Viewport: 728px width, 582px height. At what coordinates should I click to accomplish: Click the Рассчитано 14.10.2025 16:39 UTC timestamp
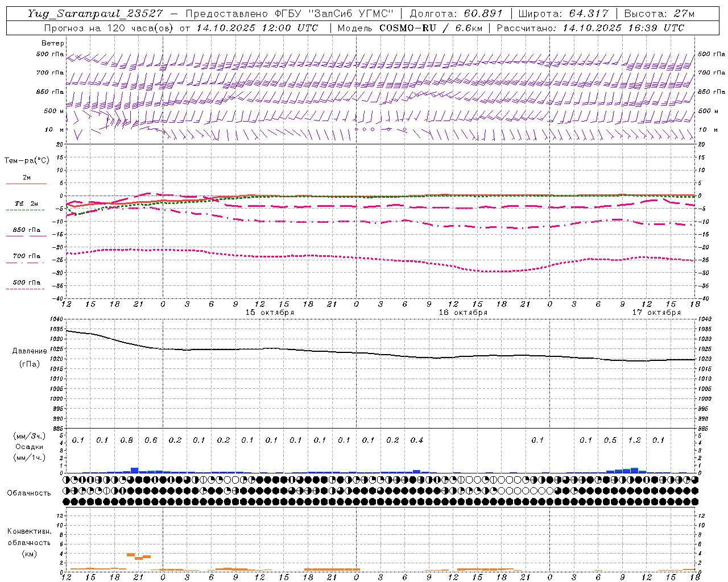[591, 28]
